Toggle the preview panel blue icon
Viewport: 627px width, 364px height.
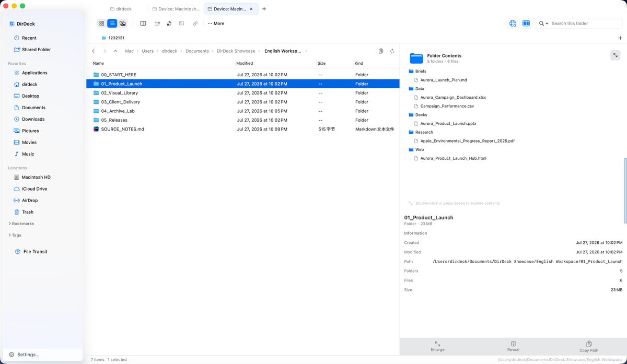point(526,24)
